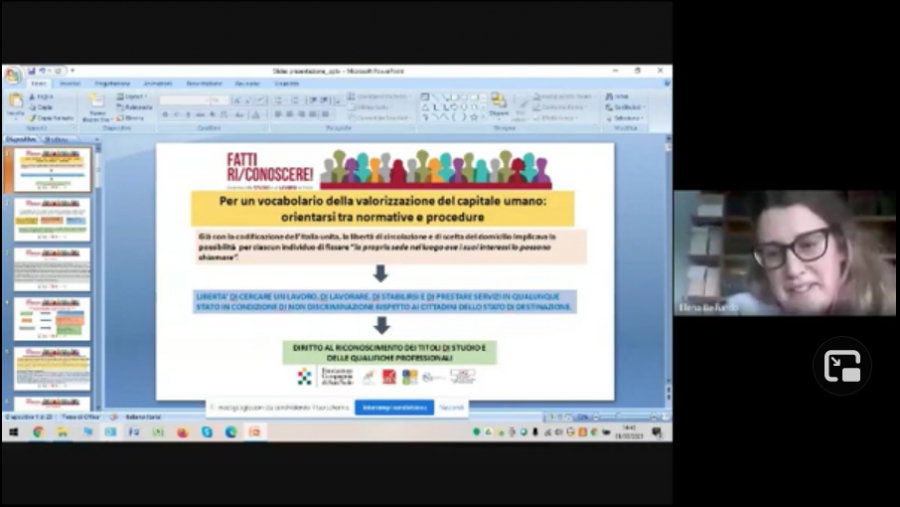Image resolution: width=900 pixels, height=507 pixels.
Task: Open Chrome from the Windows taskbar
Action: click(38, 432)
